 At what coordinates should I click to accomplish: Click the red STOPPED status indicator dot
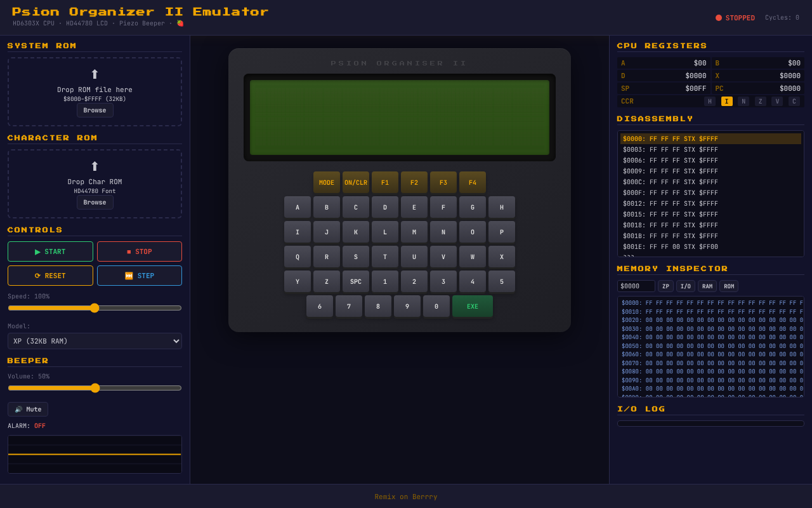click(719, 18)
